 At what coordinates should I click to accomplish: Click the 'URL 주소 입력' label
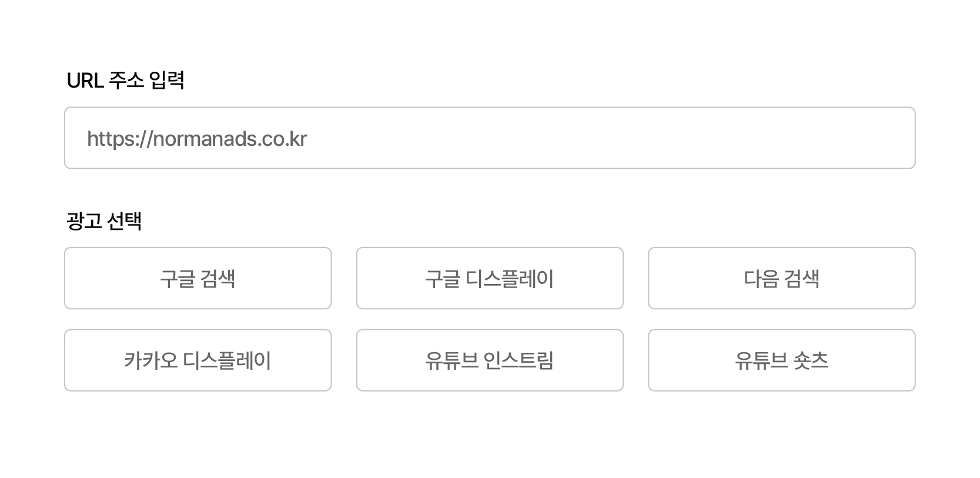point(125,81)
